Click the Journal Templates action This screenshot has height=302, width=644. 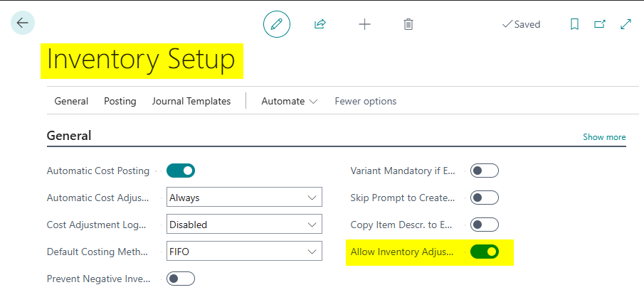(191, 101)
